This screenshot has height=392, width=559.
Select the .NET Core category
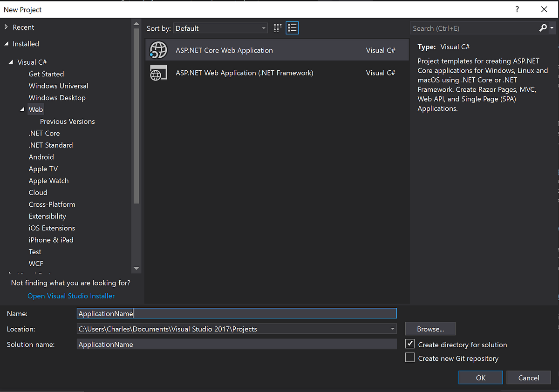(44, 133)
